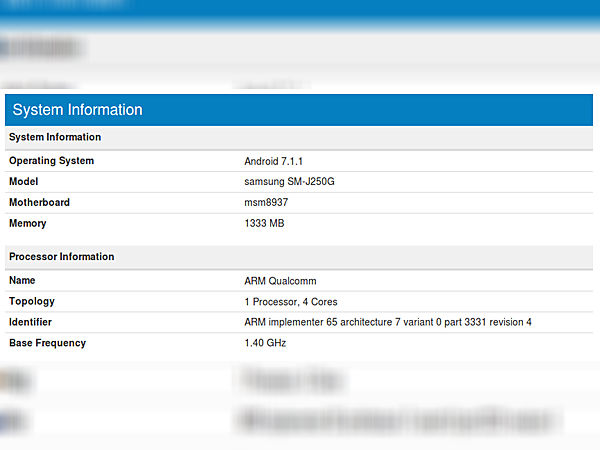This screenshot has height=450, width=600.
Task: Click the Identifier label
Action: [x=31, y=322]
